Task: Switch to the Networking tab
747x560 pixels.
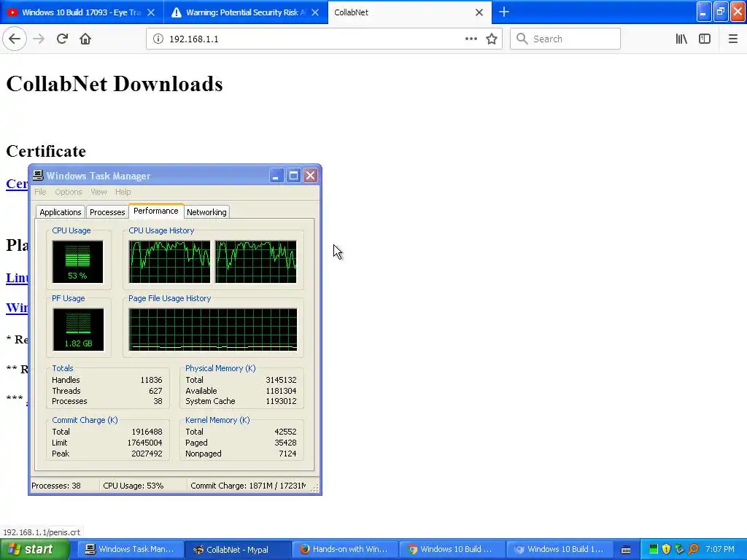Action: pos(206,212)
